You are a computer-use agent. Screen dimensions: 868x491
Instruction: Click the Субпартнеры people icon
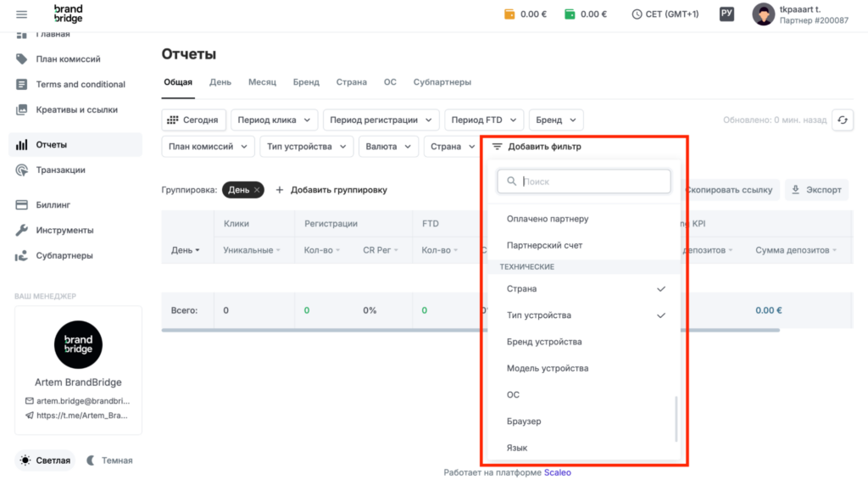(21, 256)
